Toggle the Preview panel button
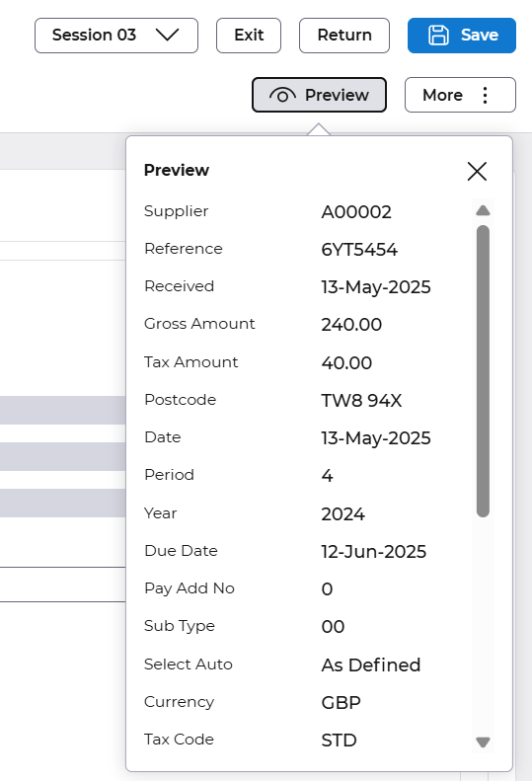 coord(320,95)
